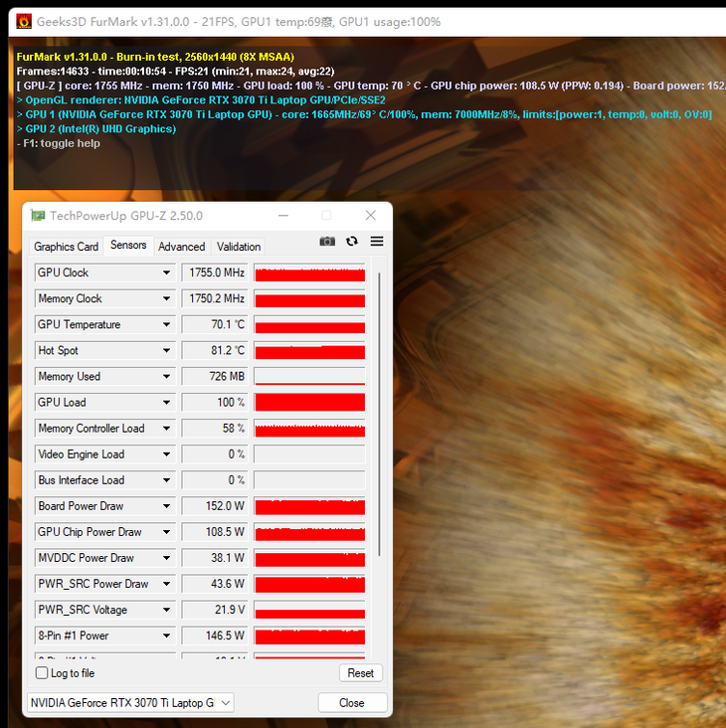
Task: Click the Close button in GPU-Z
Action: click(x=352, y=703)
